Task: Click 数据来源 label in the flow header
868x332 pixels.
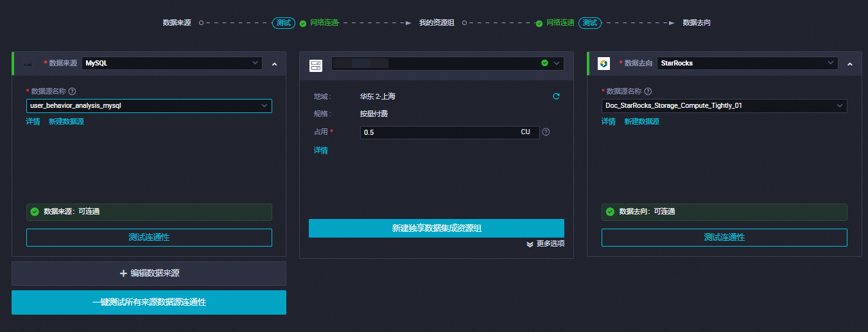Action: 177,22
